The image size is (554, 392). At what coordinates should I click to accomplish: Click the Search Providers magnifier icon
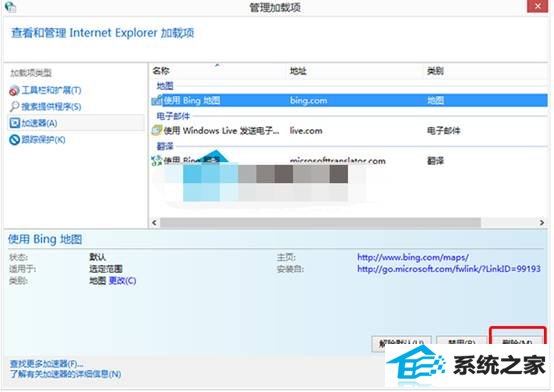14,106
